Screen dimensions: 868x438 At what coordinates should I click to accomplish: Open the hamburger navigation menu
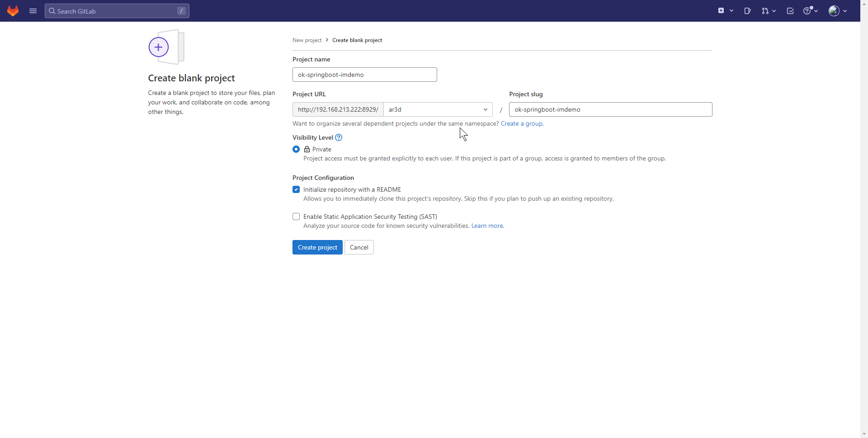(33, 11)
